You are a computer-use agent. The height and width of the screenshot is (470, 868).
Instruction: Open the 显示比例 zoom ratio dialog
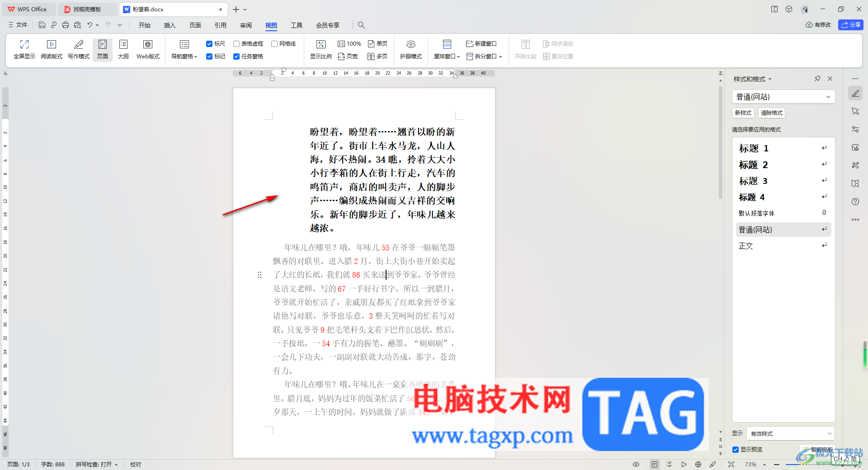point(321,50)
